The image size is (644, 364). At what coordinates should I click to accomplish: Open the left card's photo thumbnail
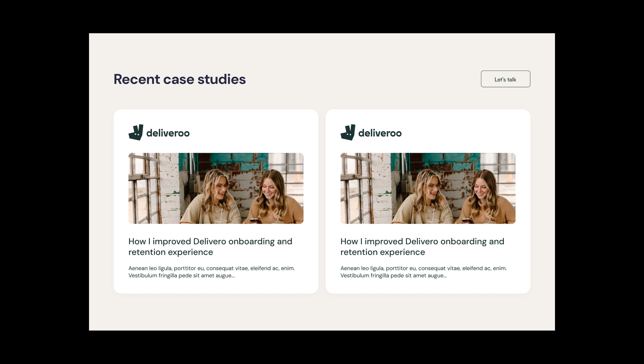click(216, 188)
